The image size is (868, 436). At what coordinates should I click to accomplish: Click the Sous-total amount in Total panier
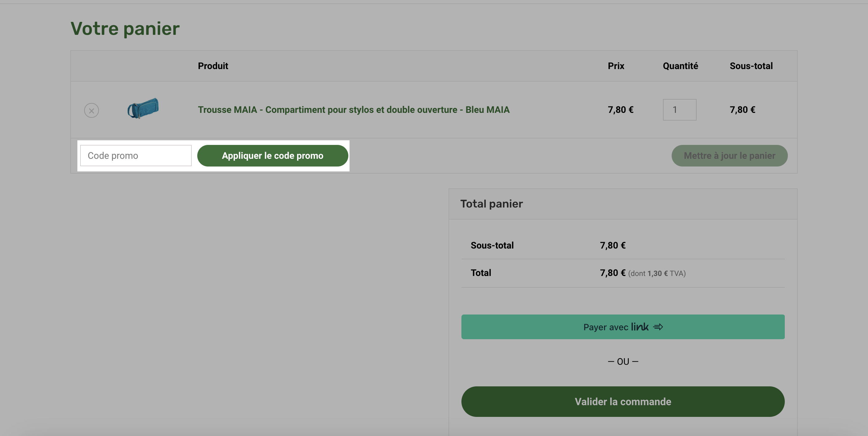coord(612,245)
